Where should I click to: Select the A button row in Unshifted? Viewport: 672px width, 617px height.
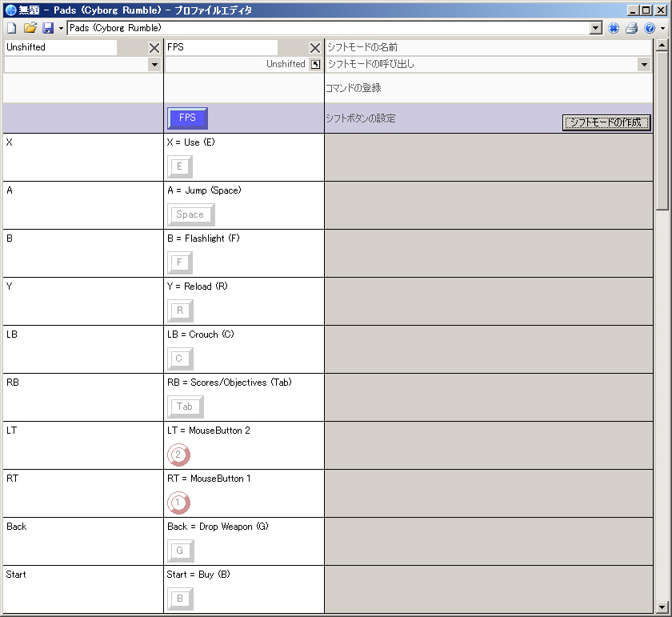click(x=83, y=205)
